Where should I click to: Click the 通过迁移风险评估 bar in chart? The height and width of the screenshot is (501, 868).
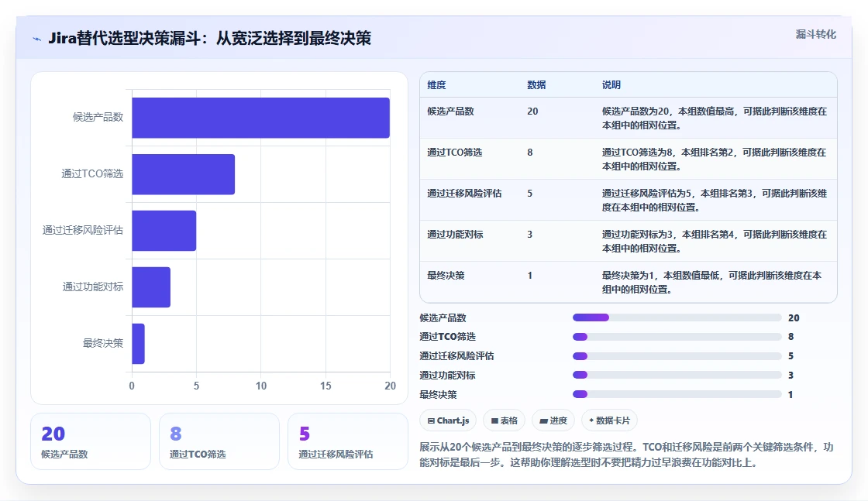pos(164,231)
